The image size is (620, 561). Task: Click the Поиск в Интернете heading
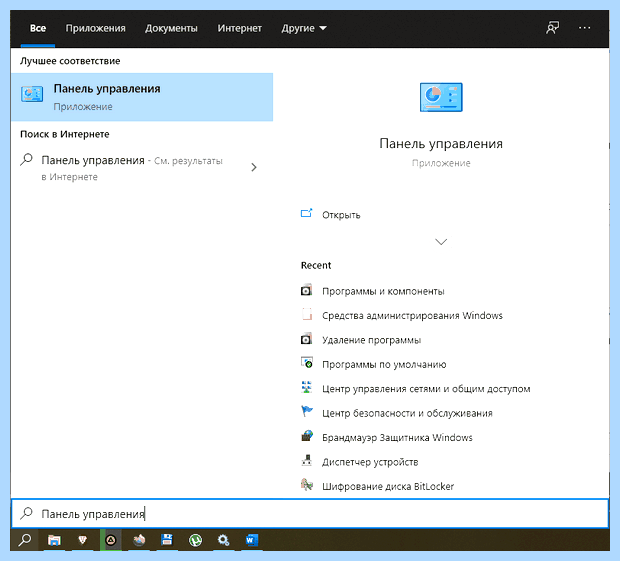tap(64, 134)
